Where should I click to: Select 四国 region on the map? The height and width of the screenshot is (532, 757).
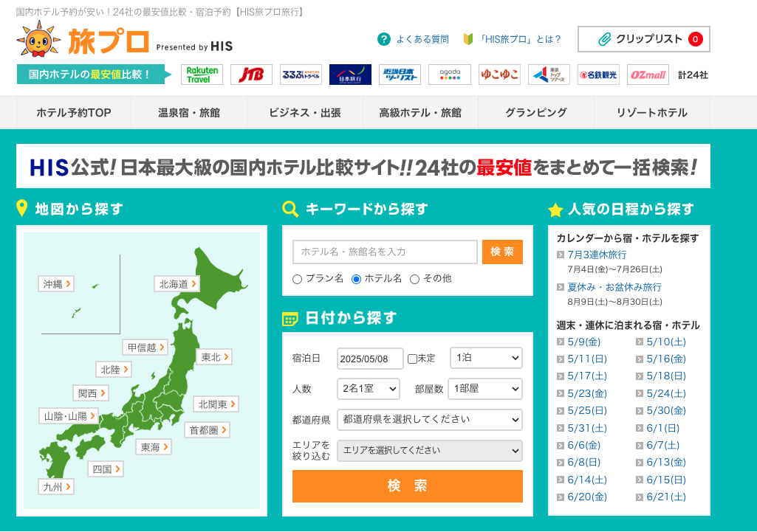[x=106, y=469]
